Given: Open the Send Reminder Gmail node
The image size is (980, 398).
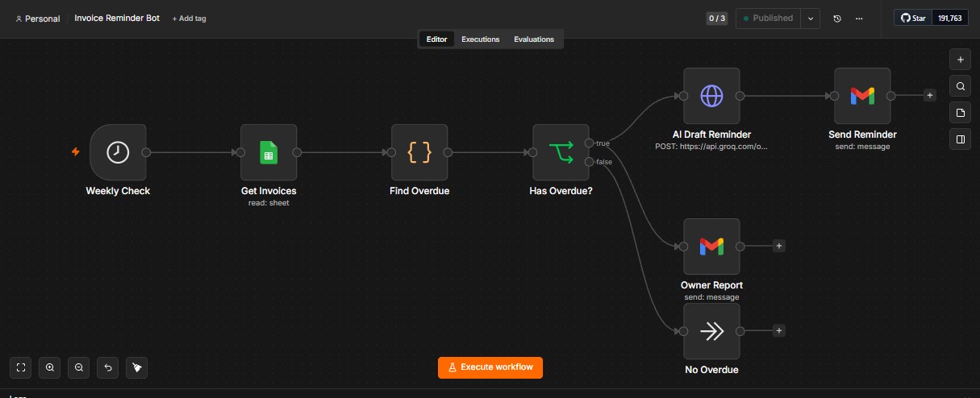Looking at the screenshot, I should click(x=862, y=96).
